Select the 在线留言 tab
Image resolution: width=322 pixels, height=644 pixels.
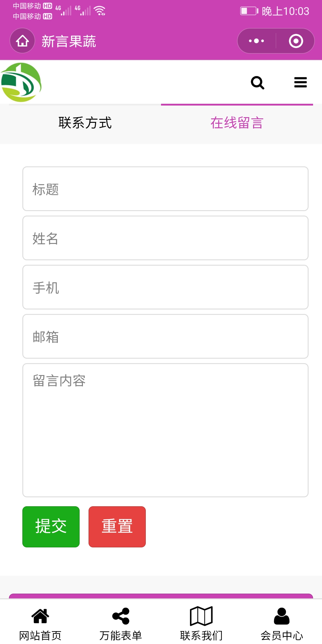[x=237, y=123]
